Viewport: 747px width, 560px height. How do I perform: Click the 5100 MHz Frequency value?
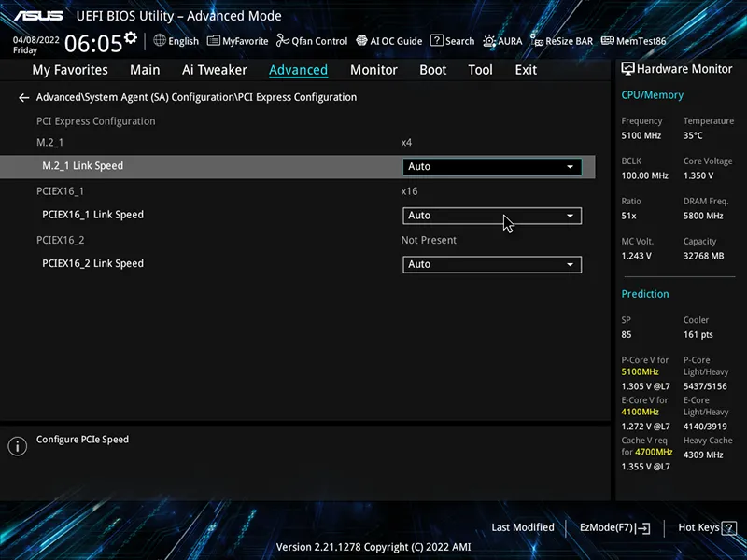point(641,135)
